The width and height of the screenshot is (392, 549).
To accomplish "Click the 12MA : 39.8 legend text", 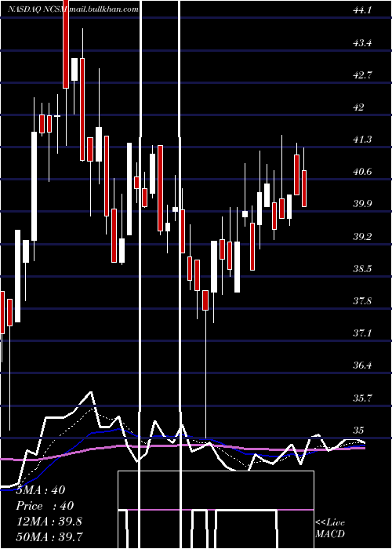I will 49,522.
